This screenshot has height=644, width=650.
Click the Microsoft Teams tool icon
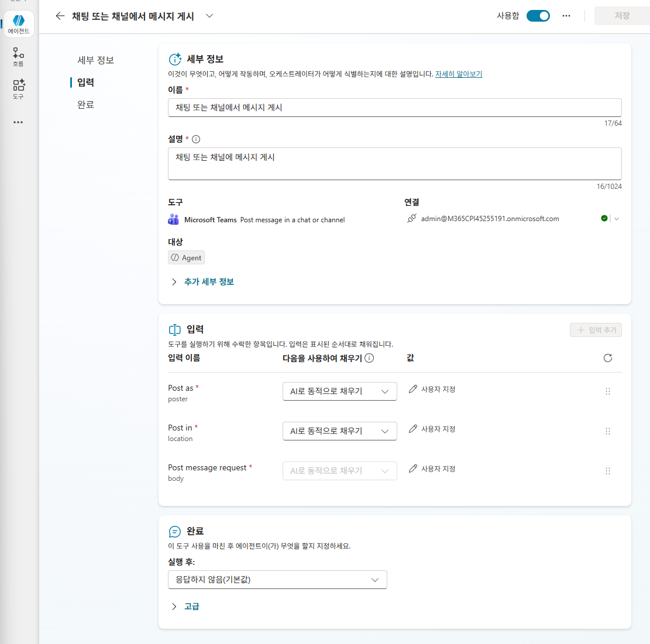[x=173, y=219]
